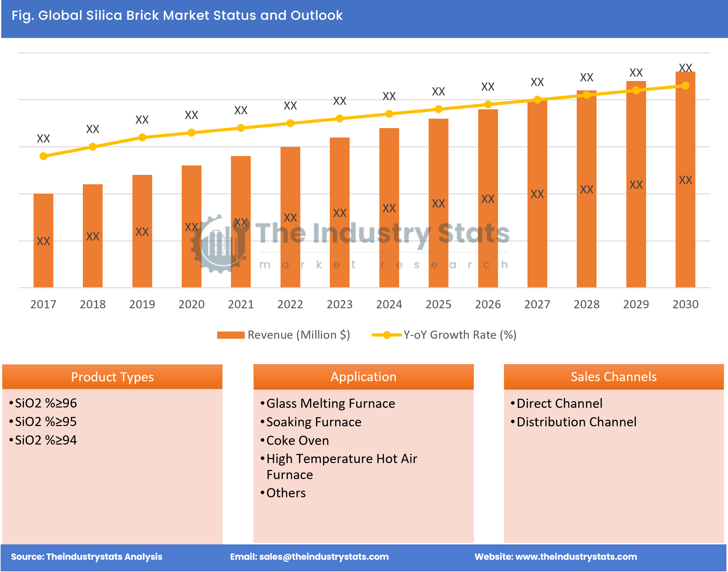Click the yellow Y-oY Growth Rate legend marker
The height and width of the screenshot is (572, 728).
pyautogui.click(x=387, y=335)
